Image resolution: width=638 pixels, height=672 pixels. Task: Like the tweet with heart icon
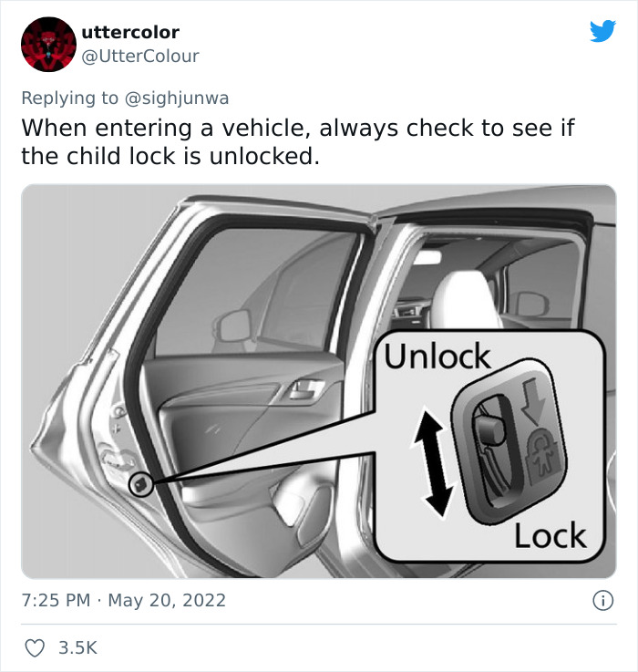35,648
